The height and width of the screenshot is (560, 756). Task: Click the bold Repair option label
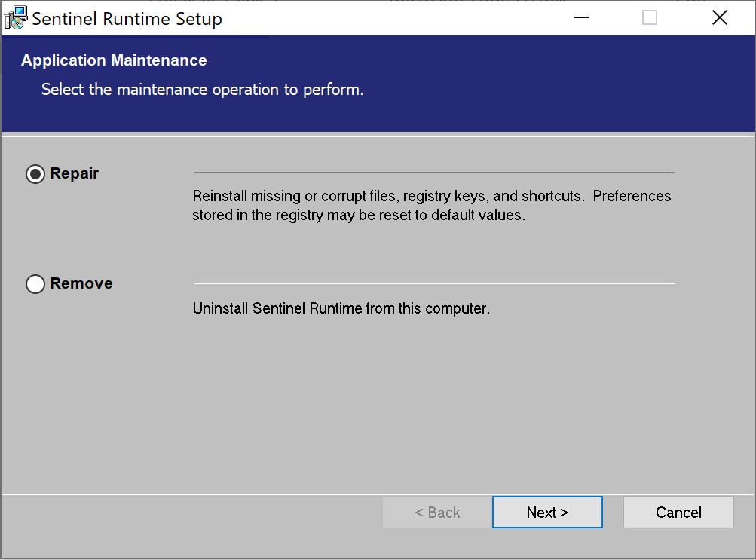[x=75, y=173]
